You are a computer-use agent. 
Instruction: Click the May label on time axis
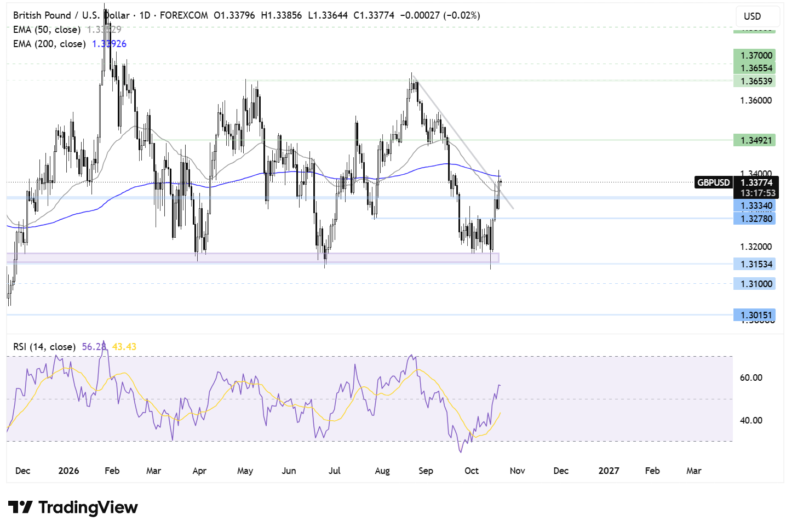tap(245, 471)
